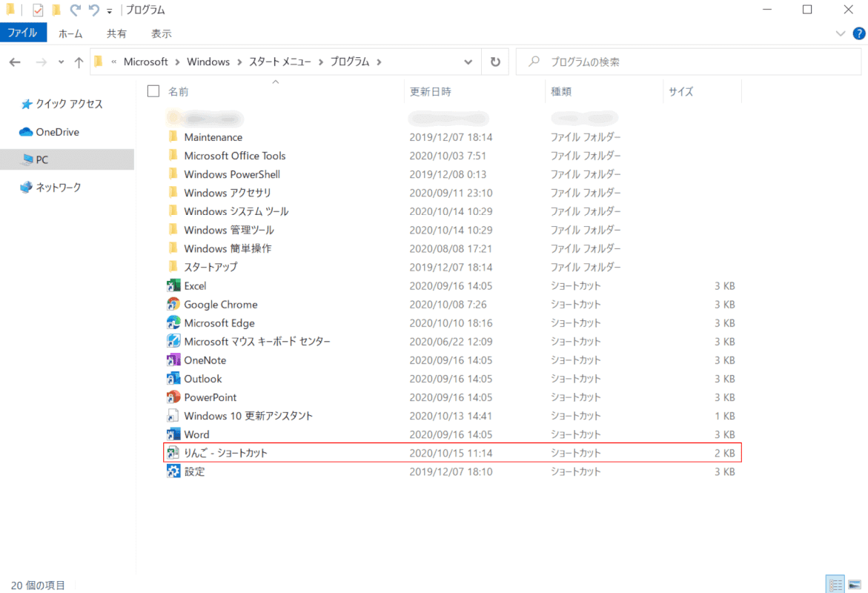The image size is (868, 593).
Task: Sort by the 更新日時 column header
Action: pyautogui.click(x=430, y=92)
